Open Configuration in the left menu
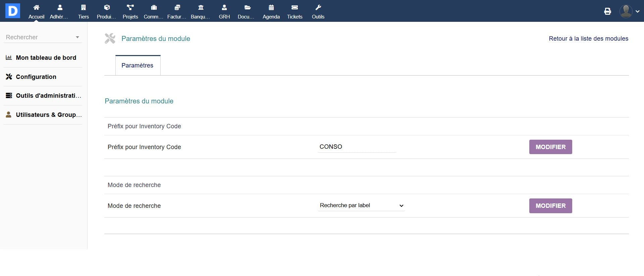Screen dimensions: 644x276 pos(36,77)
